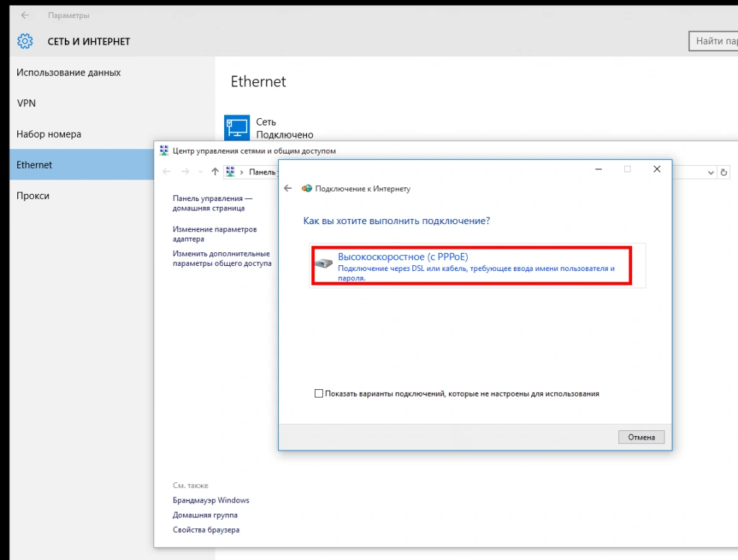Click the back arrow in Settings header

(x=25, y=15)
